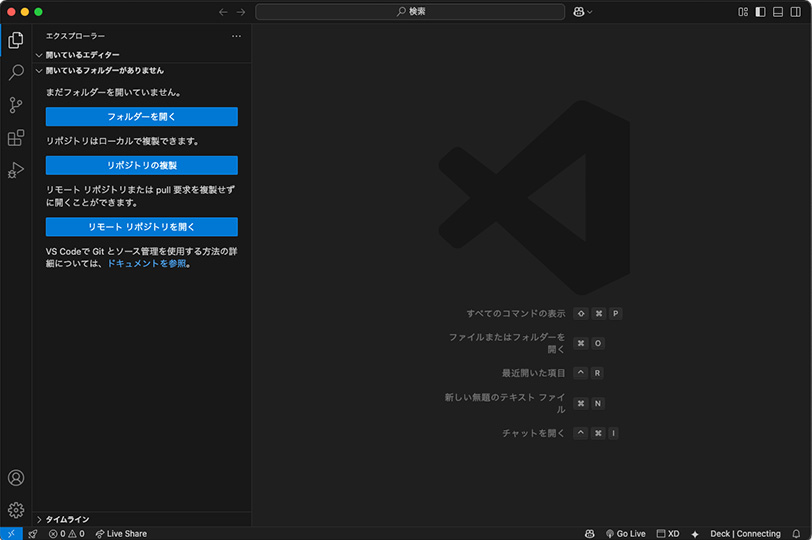
Task: Start a Live Share session
Action: [121, 534]
